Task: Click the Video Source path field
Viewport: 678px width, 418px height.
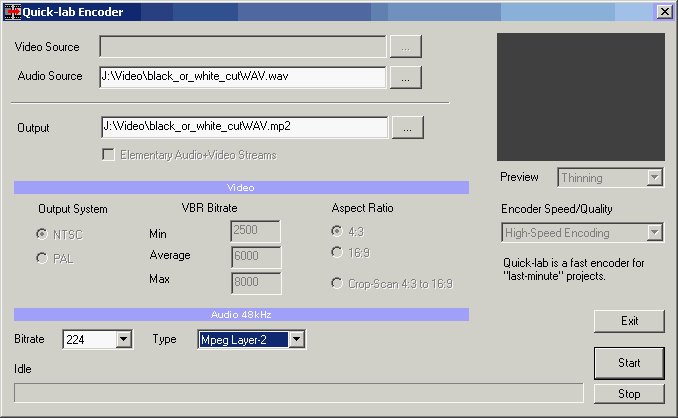Action: point(243,47)
